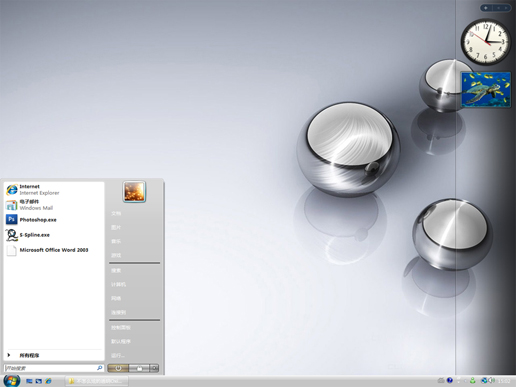Click the previous gadgets arrow on sidebar
Screen dimensions: 516x387
[x=498, y=8]
